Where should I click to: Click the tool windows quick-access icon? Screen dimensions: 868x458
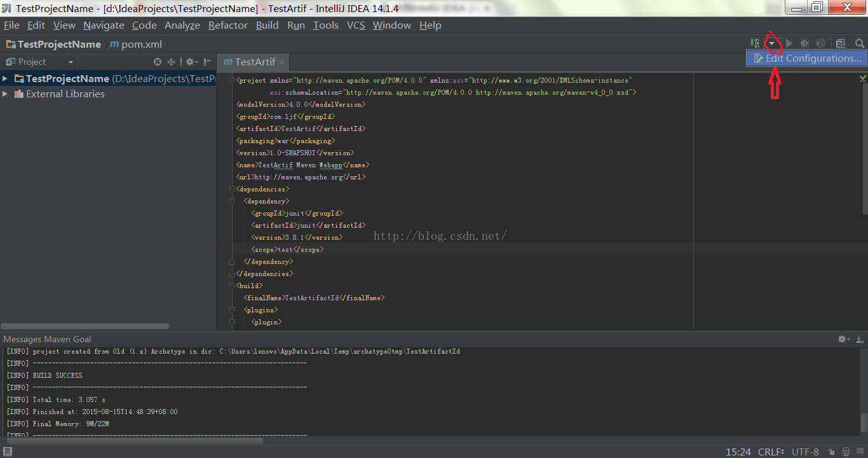point(8,452)
